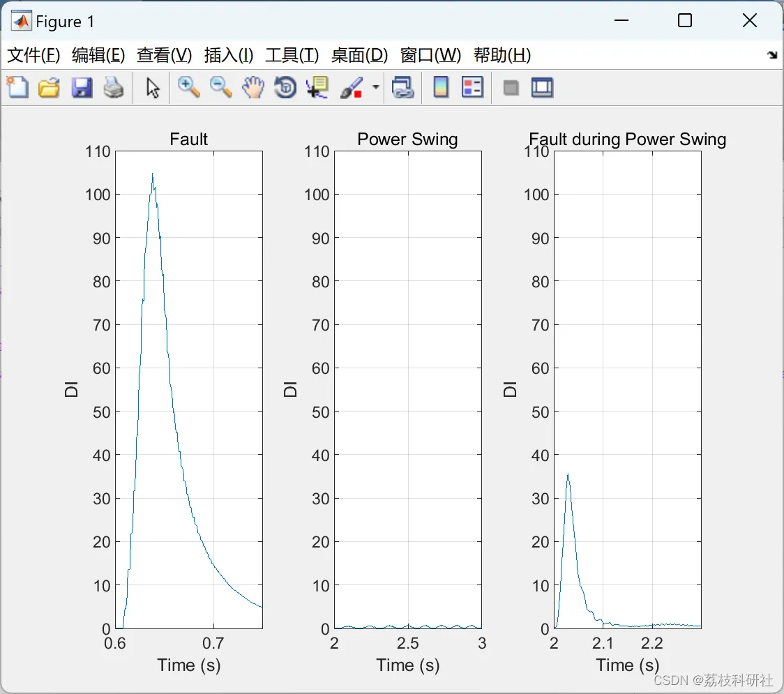
Task: Dock the figure using corner arrow
Action: click(773, 55)
